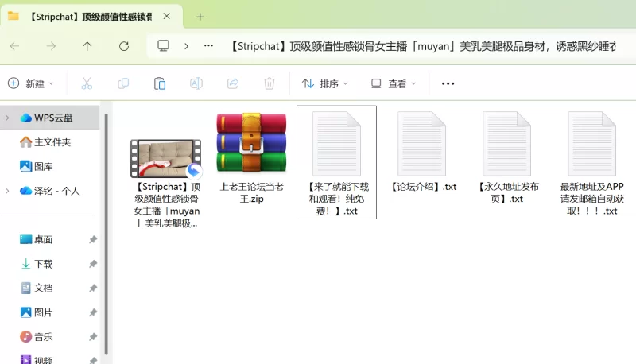Click the Copy icon in toolbar
636x364 pixels.
click(123, 83)
